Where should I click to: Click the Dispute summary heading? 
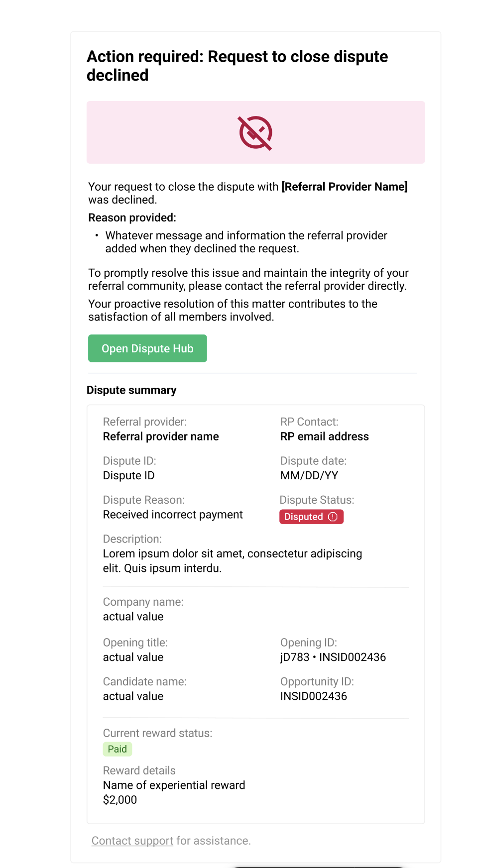coord(131,390)
